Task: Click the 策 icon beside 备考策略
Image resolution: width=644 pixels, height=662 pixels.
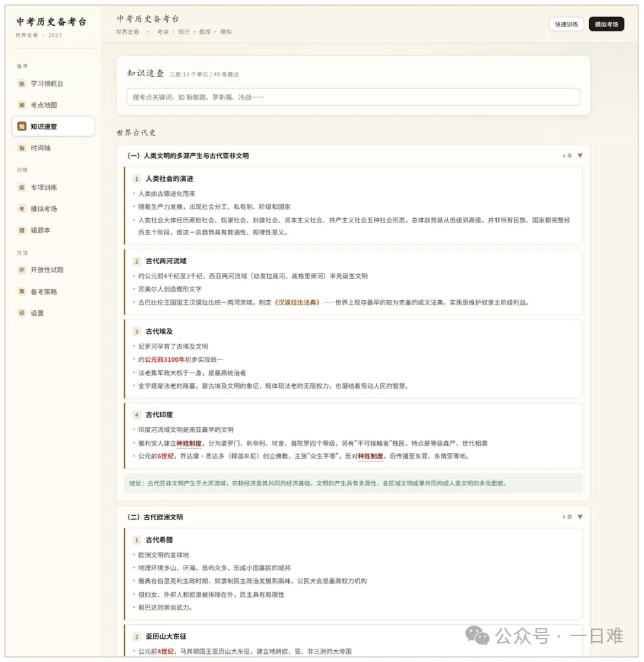Action: 21,291
